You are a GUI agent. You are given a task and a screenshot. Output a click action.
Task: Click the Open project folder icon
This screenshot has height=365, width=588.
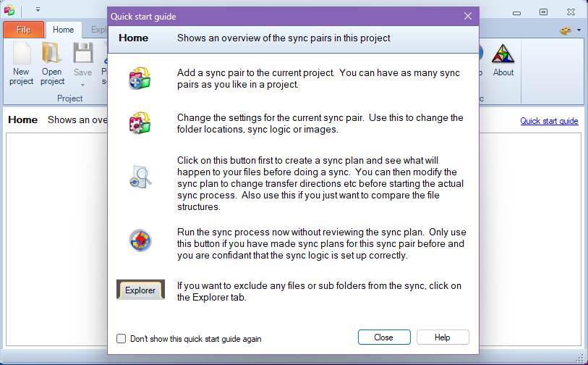click(52, 54)
